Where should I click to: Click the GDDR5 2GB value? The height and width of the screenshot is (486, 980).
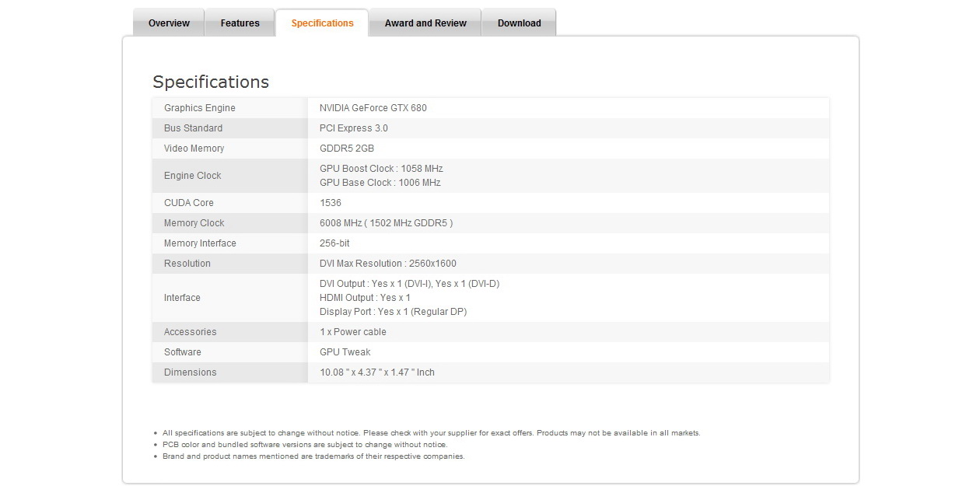coord(348,149)
